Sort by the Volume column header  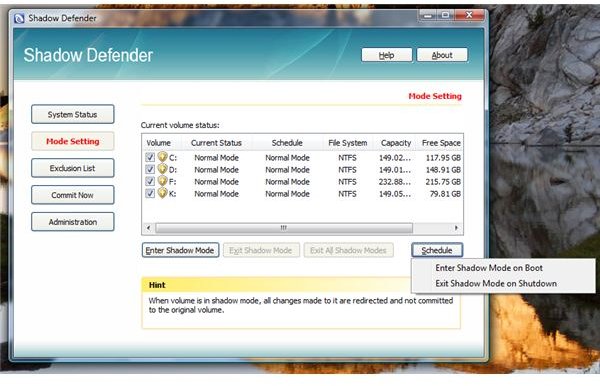pyautogui.click(x=158, y=143)
